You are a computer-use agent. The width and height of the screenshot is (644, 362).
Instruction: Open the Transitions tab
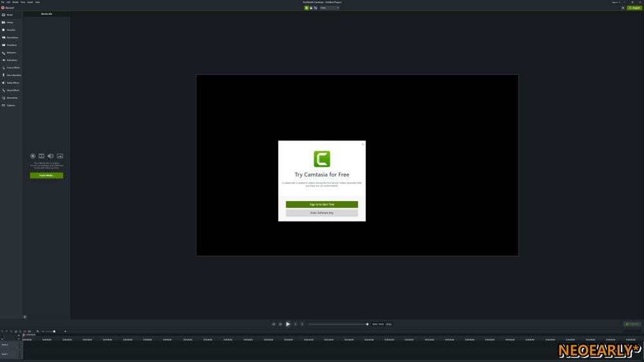(11, 45)
